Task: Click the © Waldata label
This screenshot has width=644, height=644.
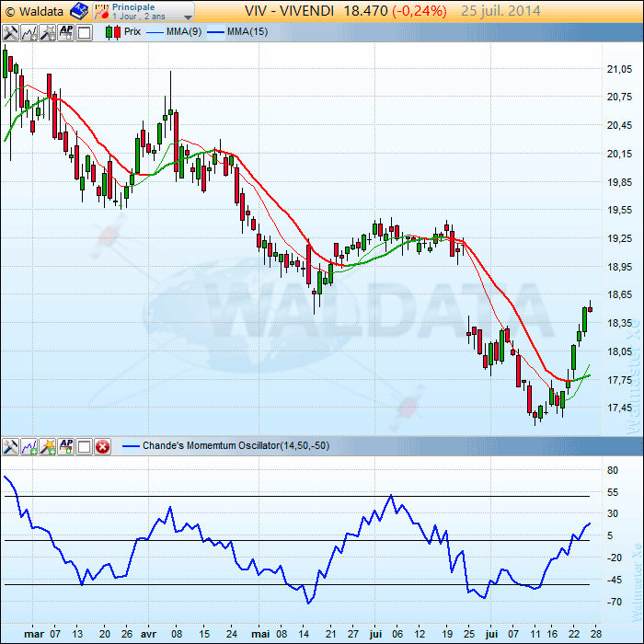Action: coord(35,12)
